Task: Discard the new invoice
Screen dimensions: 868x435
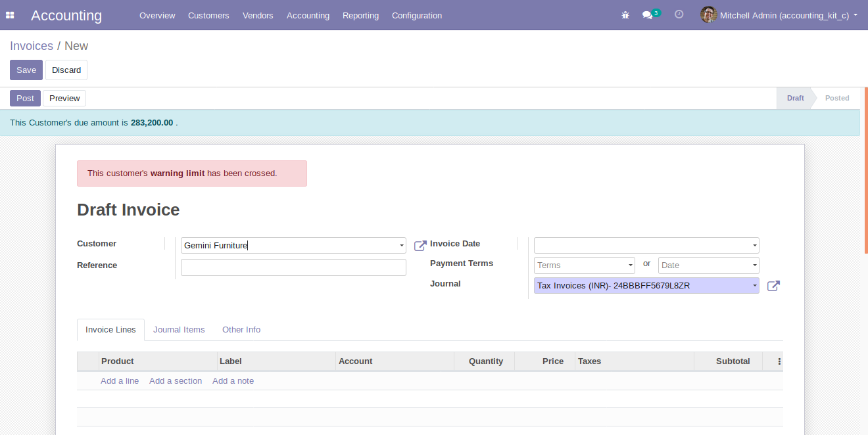Action: pyautogui.click(x=66, y=70)
